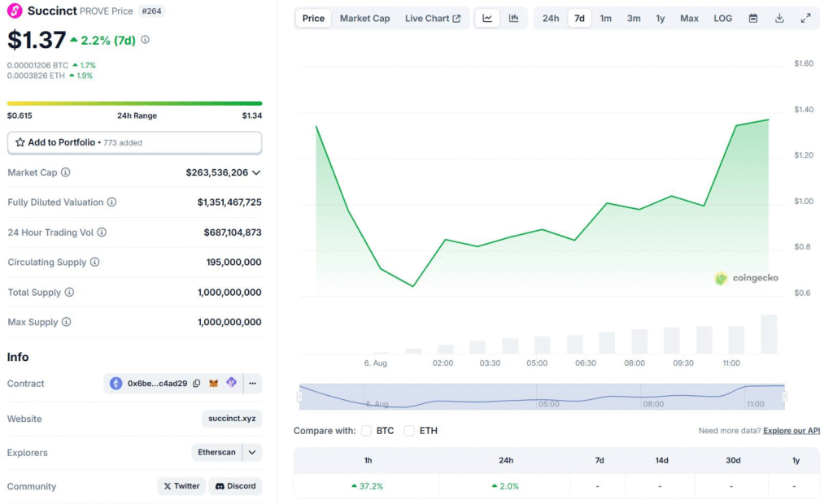Switch to line chart view icon
Viewport: 833px width, 504px height.
tap(487, 19)
